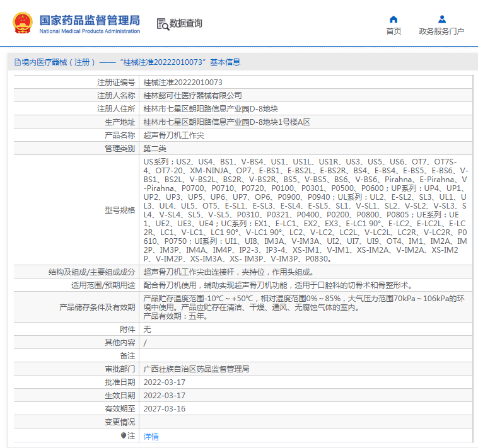Open the data query search icon

point(163,24)
